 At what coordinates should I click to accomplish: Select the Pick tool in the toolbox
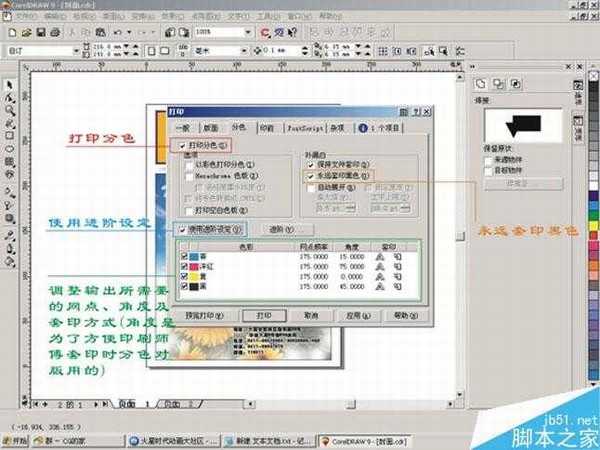tap(10, 85)
